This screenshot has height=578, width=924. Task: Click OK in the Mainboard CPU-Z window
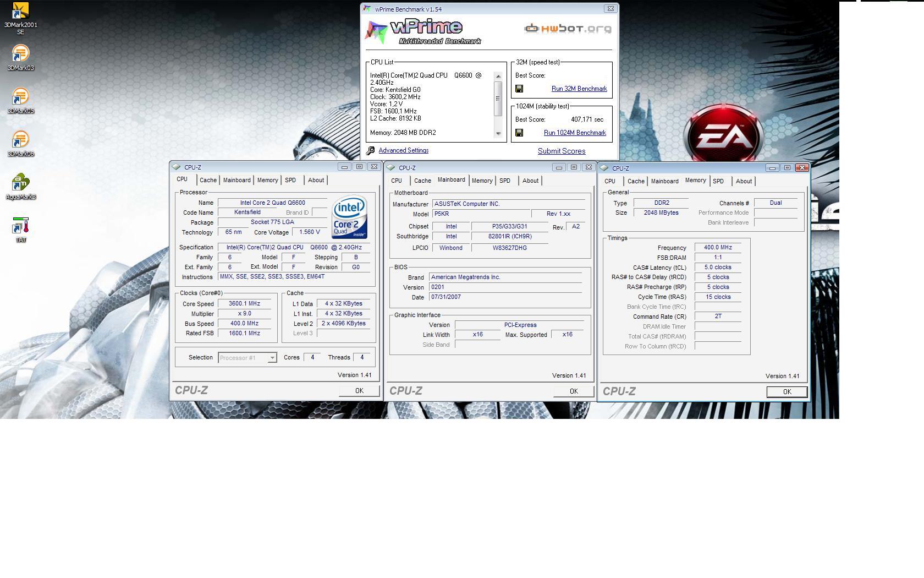(x=574, y=391)
